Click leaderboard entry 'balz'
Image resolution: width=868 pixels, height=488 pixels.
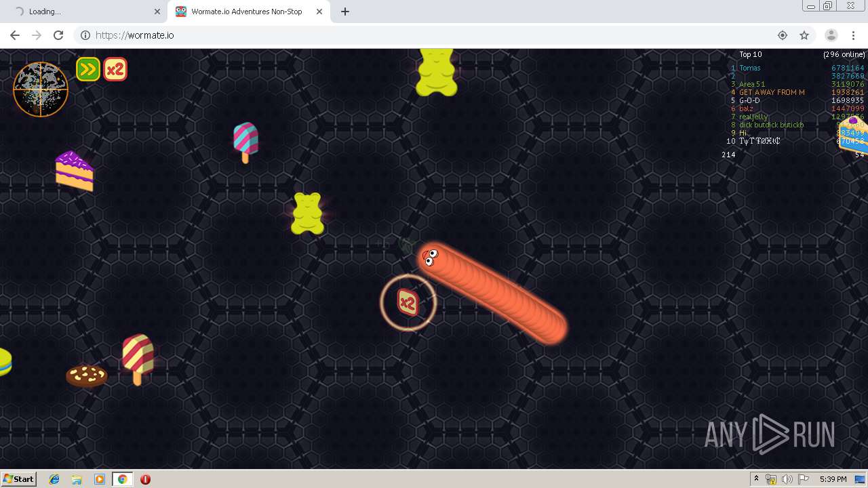point(746,108)
